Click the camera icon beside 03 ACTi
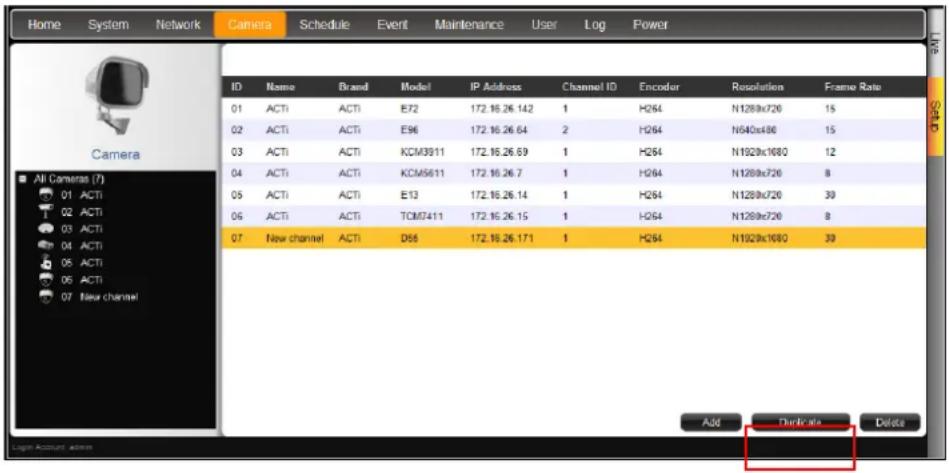 [x=44, y=229]
